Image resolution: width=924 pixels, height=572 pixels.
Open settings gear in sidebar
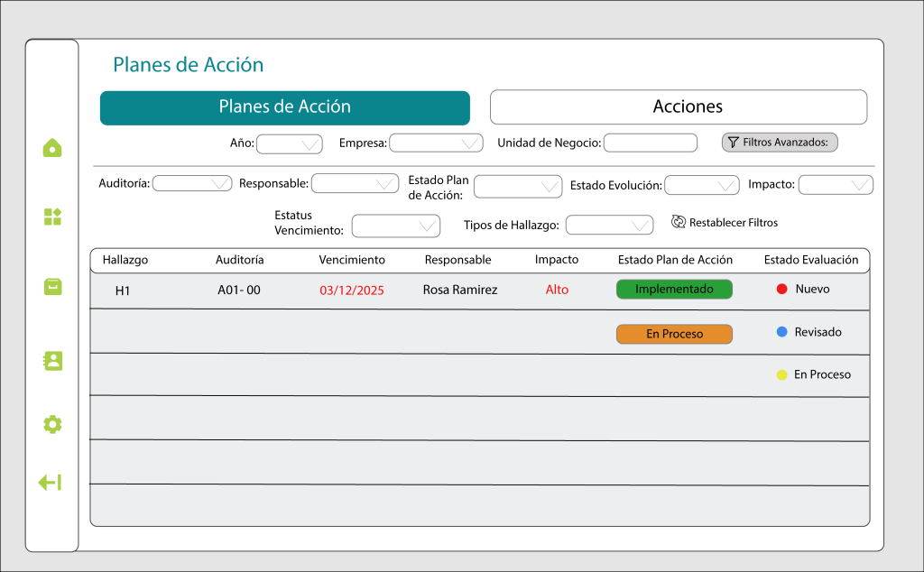click(x=52, y=424)
